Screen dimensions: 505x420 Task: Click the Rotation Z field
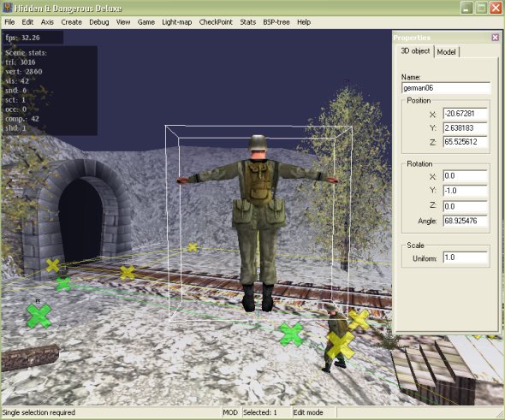(x=465, y=206)
